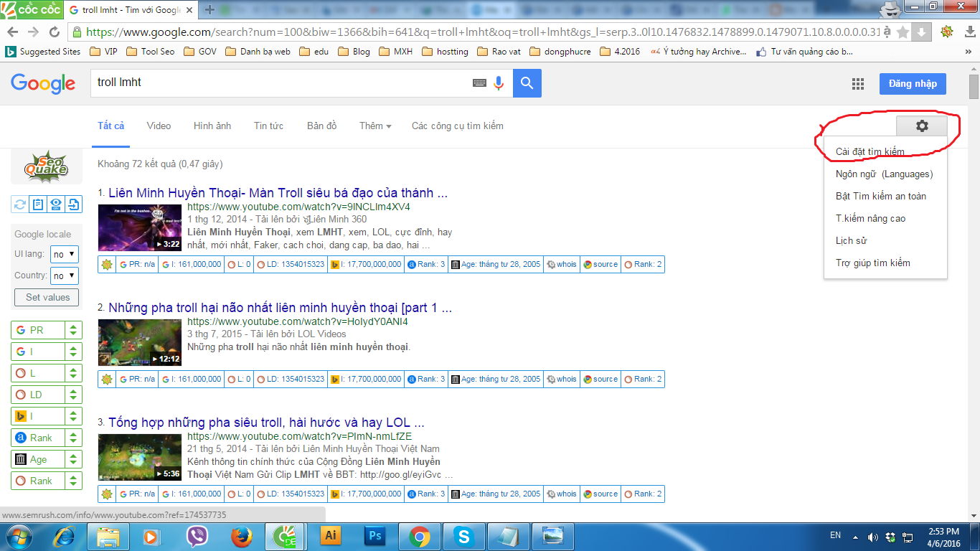Switch to the Tin tức tab
The height and width of the screenshot is (551, 980).
(268, 126)
